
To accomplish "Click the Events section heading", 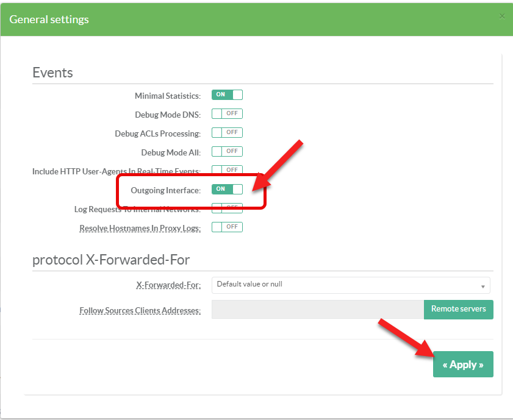I will pos(52,73).
